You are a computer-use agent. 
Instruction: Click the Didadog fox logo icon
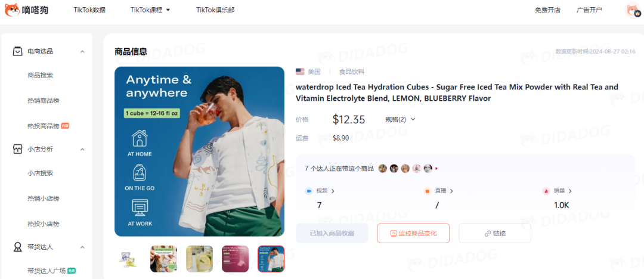[12, 10]
